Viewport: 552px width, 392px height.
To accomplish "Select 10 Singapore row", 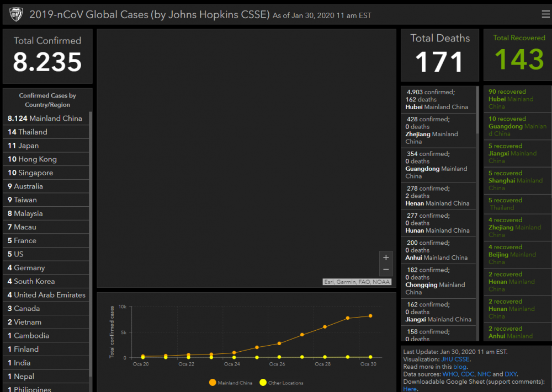I will tap(46, 173).
